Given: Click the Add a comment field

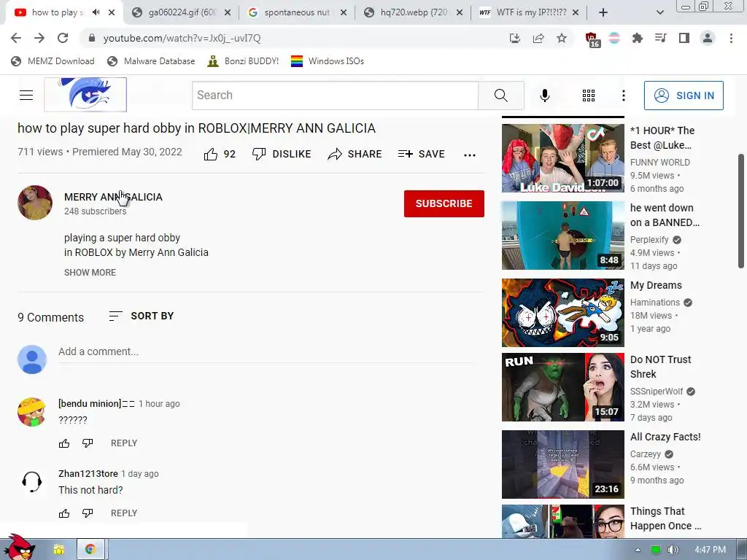Looking at the screenshot, I should point(266,352).
